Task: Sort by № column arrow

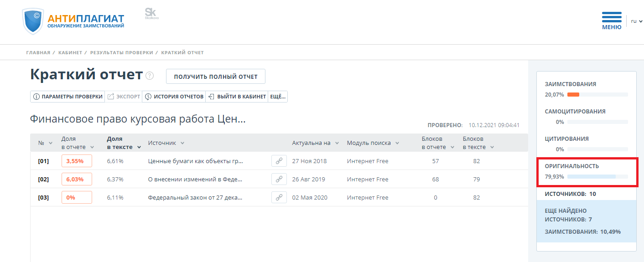Action: pos(50,143)
